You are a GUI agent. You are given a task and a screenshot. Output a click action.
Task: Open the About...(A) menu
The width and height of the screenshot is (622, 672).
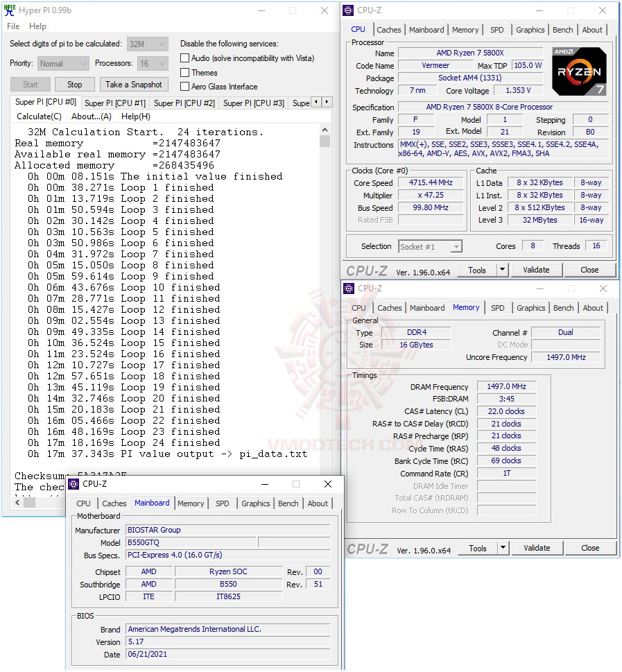coord(92,117)
